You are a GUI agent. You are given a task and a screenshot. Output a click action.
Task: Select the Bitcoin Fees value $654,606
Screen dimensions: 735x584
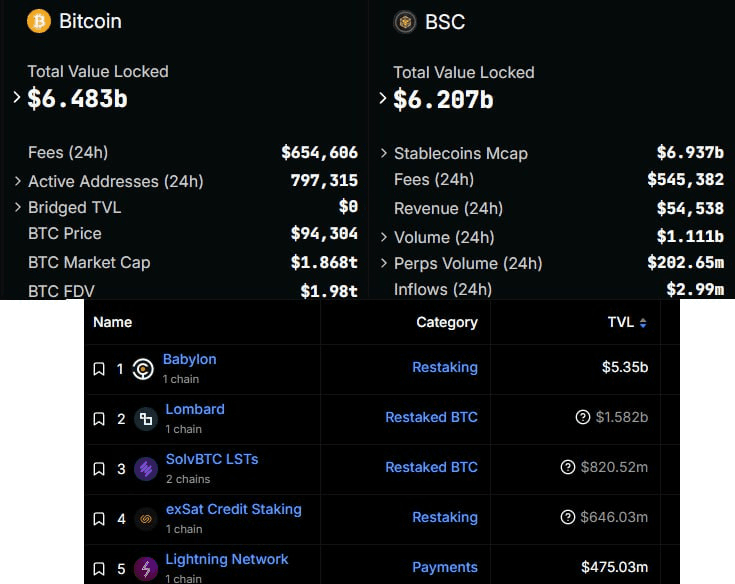point(320,152)
